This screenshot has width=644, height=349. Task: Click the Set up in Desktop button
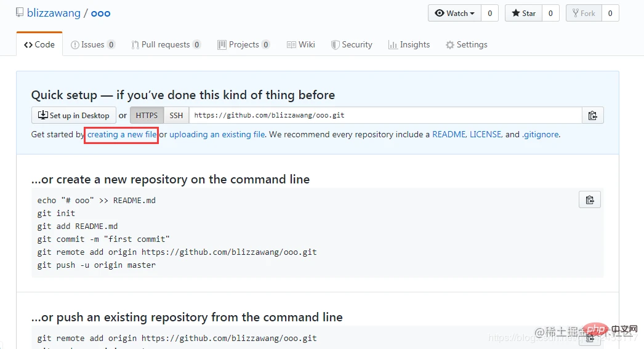pos(74,116)
